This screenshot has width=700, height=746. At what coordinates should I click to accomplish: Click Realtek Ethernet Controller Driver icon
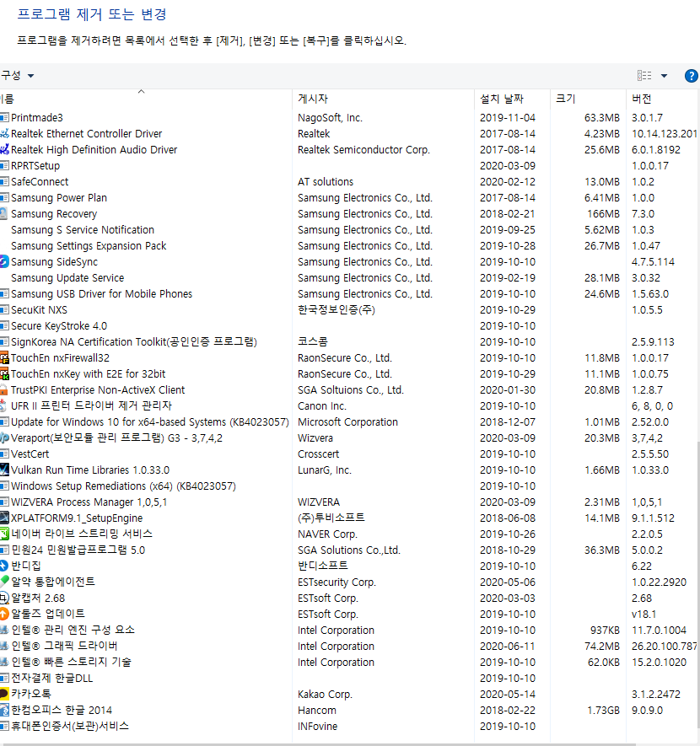click(4, 134)
